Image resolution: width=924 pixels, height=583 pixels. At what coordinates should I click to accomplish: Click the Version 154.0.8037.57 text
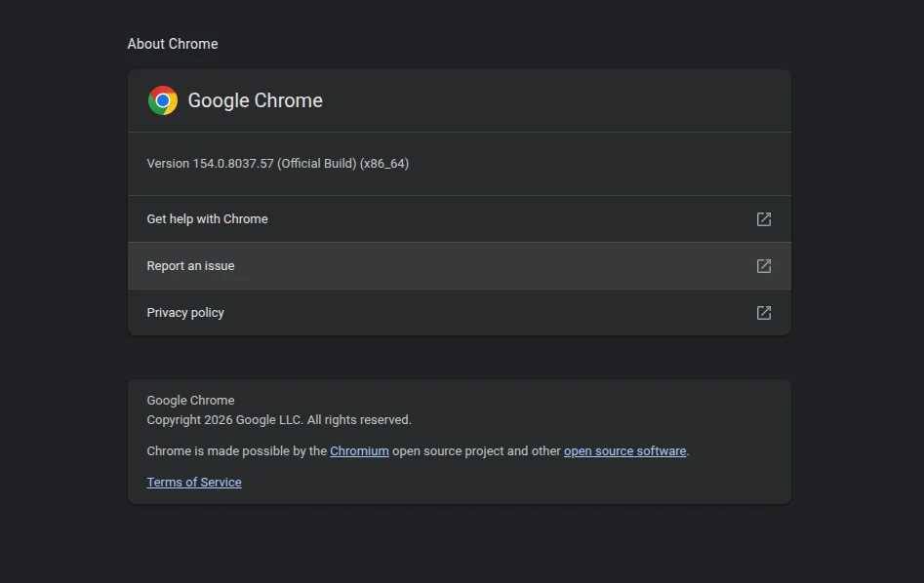point(277,164)
